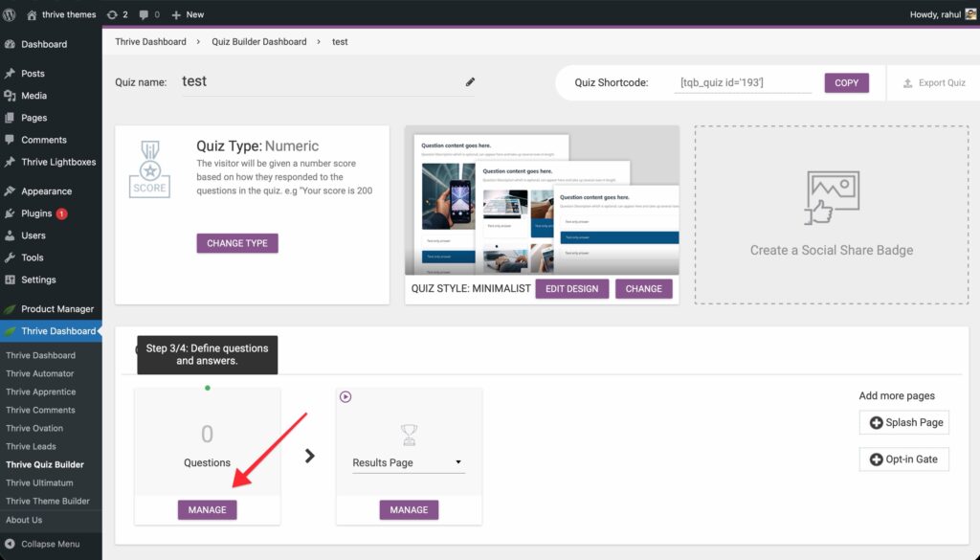Click the play icon above Results Page
This screenshot has height=560, width=980.
tap(345, 396)
